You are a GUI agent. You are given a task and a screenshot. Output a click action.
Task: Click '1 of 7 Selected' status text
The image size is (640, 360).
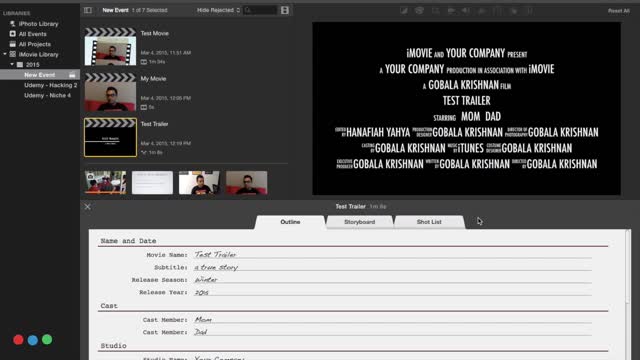[149, 10]
